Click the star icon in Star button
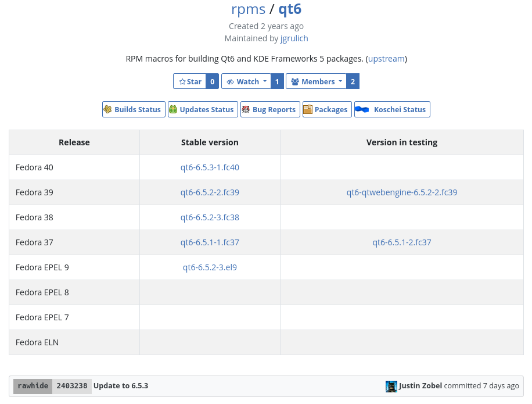The height and width of the screenshot is (404, 532). 182,81
